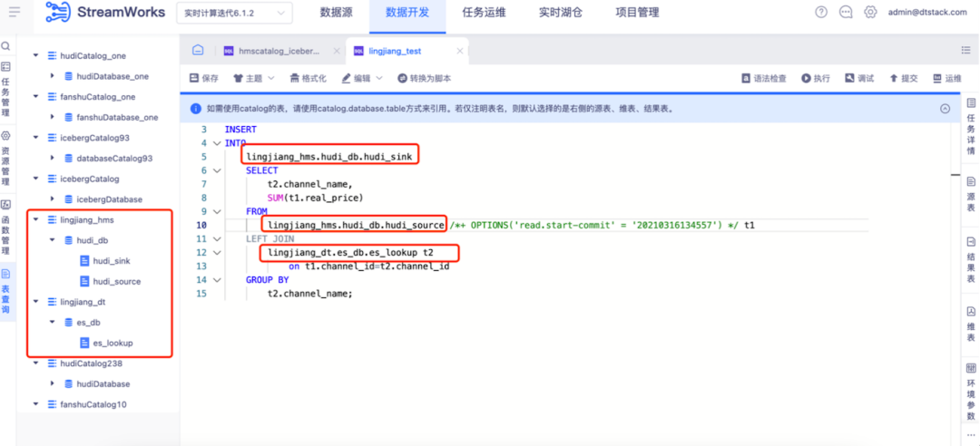Click 执行 to run the task
This screenshot has width=980, height=446.
pos(817,78)
